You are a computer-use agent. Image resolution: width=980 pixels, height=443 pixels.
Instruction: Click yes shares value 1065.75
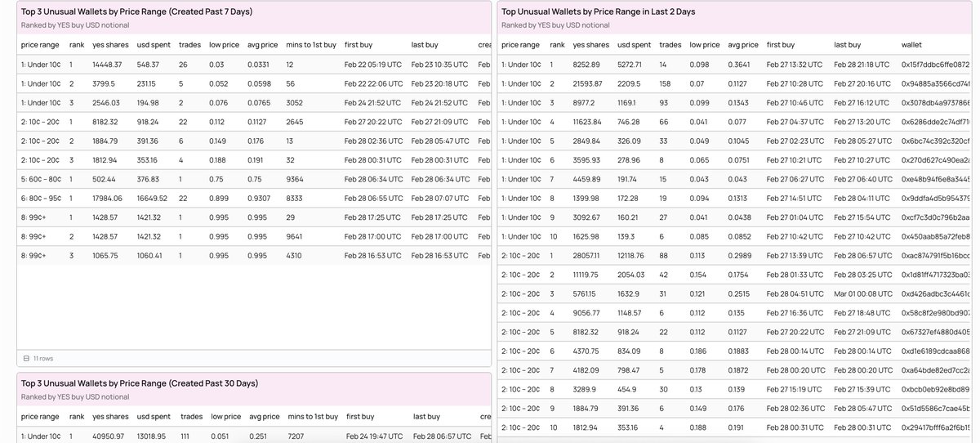105,255
